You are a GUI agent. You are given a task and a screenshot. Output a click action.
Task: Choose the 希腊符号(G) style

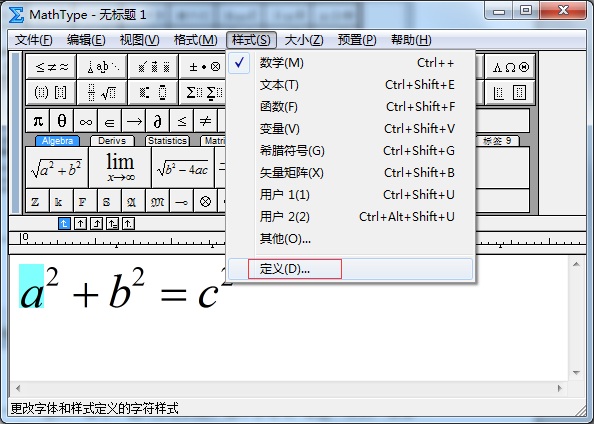pos(350,151)
